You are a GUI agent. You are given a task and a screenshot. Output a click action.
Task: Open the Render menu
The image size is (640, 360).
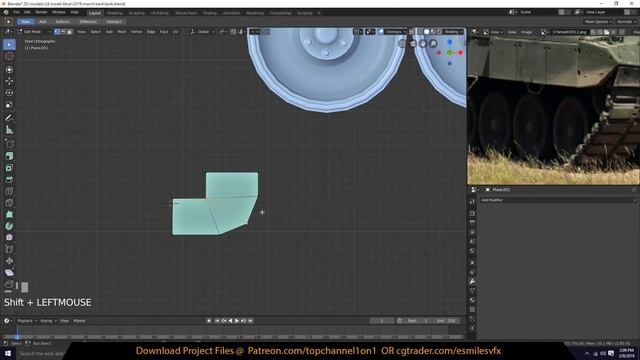(x=41, y=12)
